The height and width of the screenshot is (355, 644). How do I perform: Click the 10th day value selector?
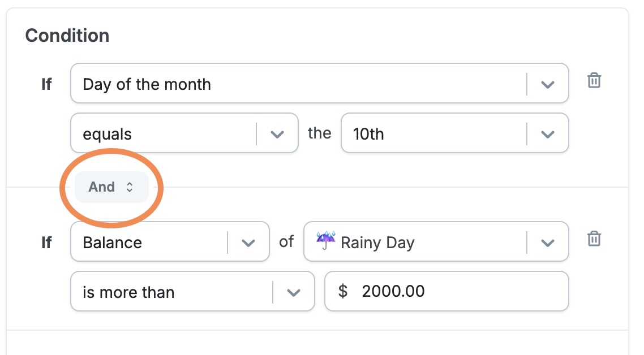click(454, 133)
